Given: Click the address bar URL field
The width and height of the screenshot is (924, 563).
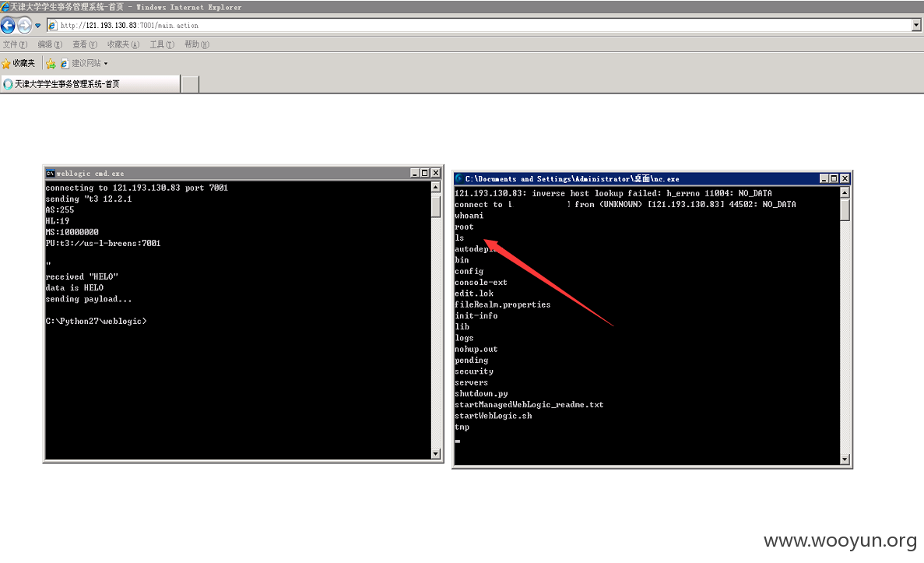Looking at the screenshot, I should 479,26.
